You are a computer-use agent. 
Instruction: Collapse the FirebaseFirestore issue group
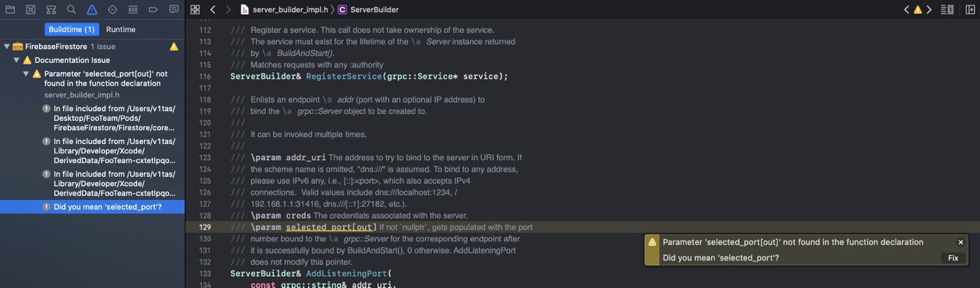click(x=6, y=47)
